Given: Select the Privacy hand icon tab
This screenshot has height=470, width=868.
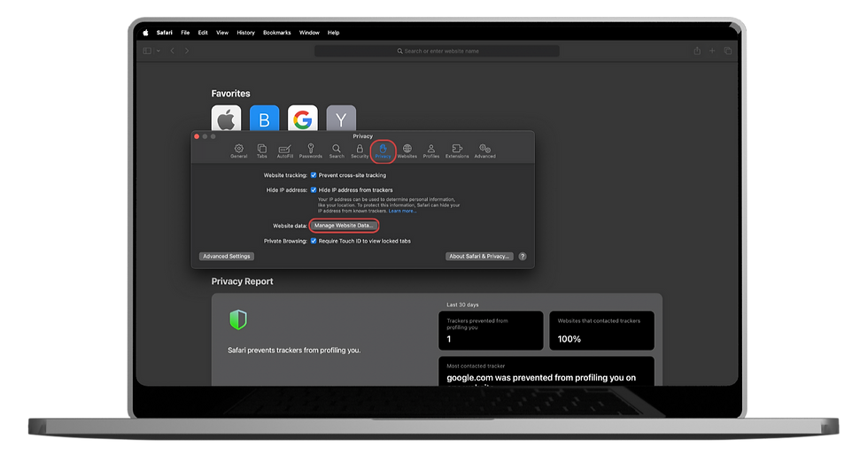Looking at the screenshot, I should pos(383,151).
